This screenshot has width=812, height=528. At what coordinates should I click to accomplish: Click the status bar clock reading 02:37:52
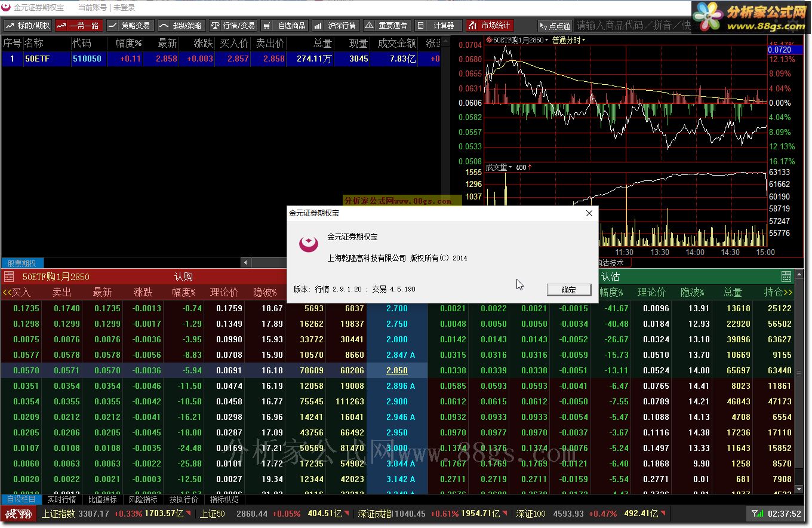(784, 514)
